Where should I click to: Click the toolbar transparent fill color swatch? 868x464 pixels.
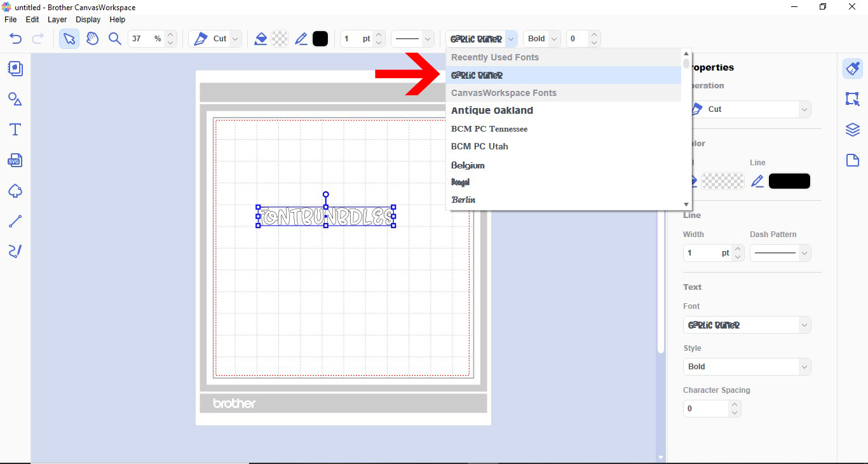pos(280,39)
